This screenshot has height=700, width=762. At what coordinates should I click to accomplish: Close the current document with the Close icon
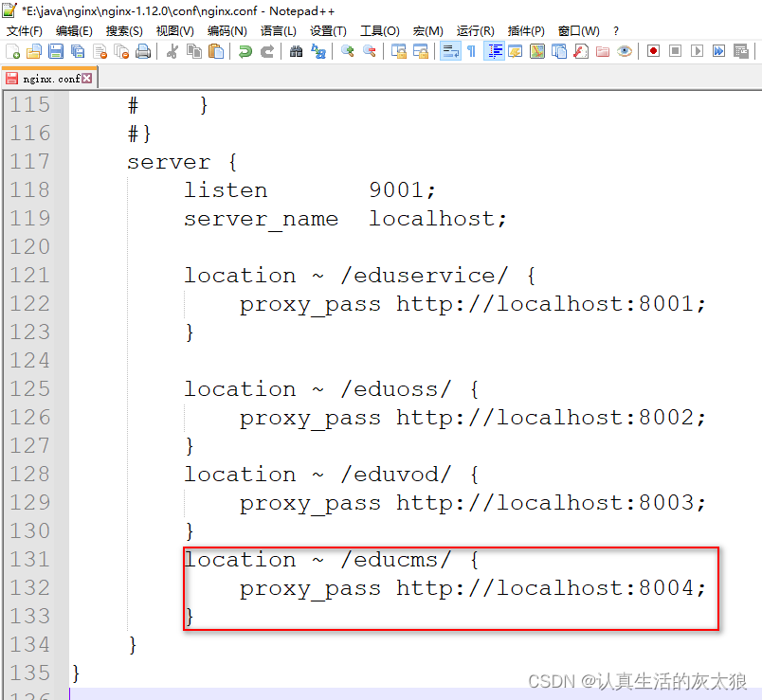pos(100,51)
